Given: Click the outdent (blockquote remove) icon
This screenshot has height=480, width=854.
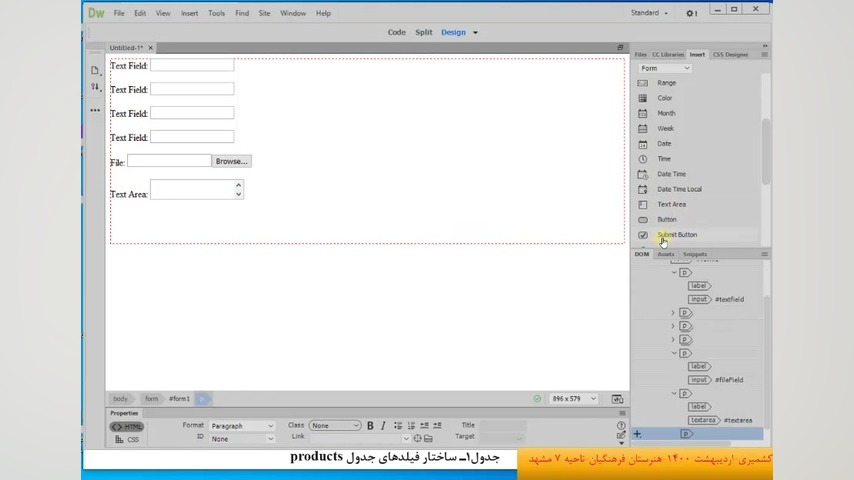Looking at the screenshot, I should coord(424,426).
